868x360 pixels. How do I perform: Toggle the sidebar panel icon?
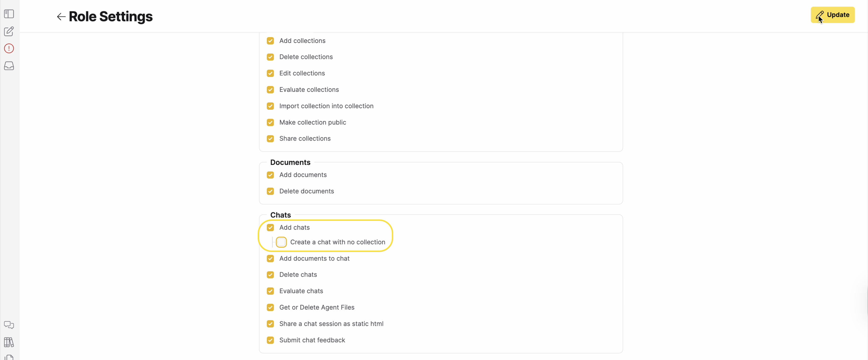click(x=9, y=14)
